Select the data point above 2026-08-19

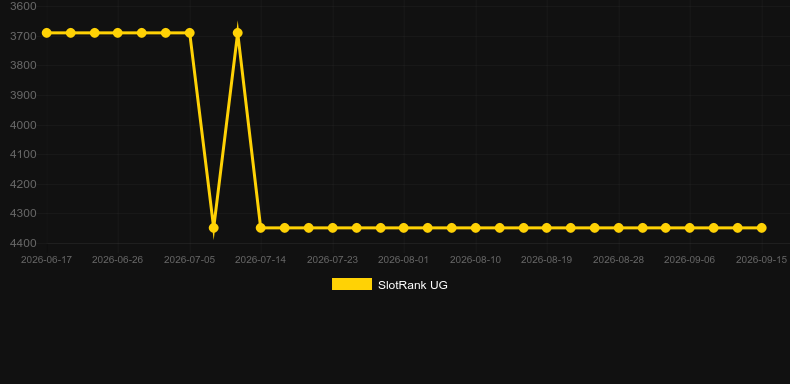(547, 228)
